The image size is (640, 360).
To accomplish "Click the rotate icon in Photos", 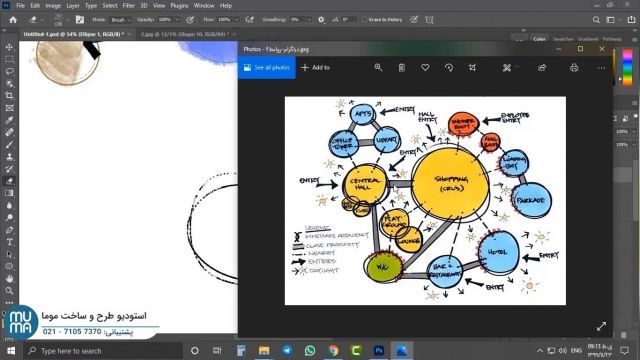I will (x=449, y=68).
